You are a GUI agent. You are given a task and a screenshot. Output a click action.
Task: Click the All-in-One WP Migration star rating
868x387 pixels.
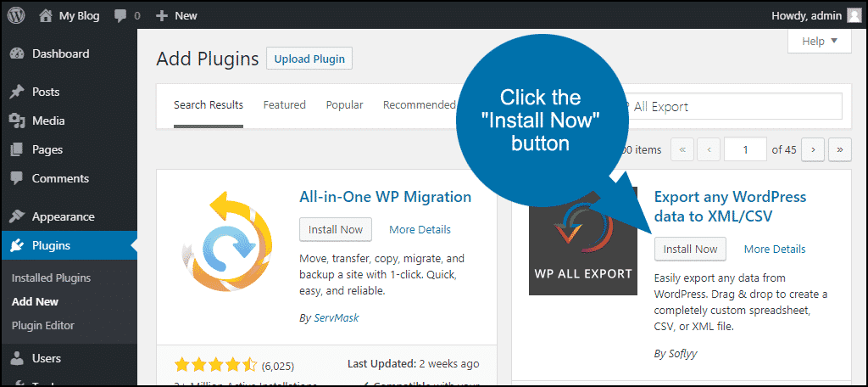point(216,366)
